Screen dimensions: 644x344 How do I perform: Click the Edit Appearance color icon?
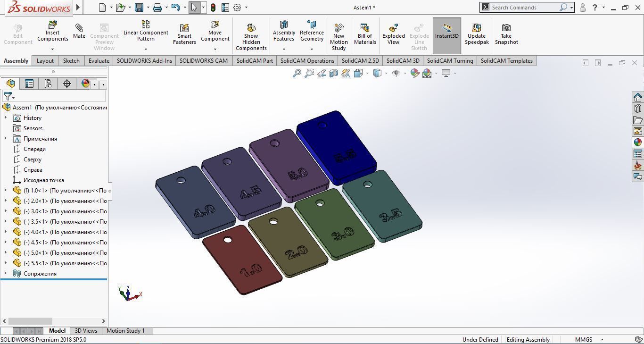click(415, 73)
